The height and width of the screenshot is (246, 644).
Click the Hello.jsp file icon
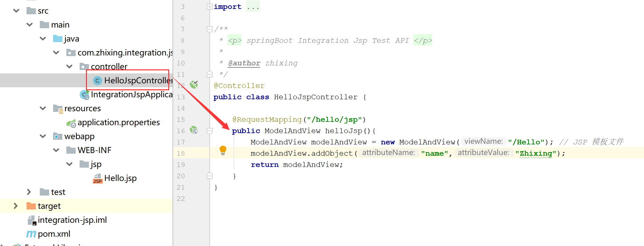[x=98, y=179]
